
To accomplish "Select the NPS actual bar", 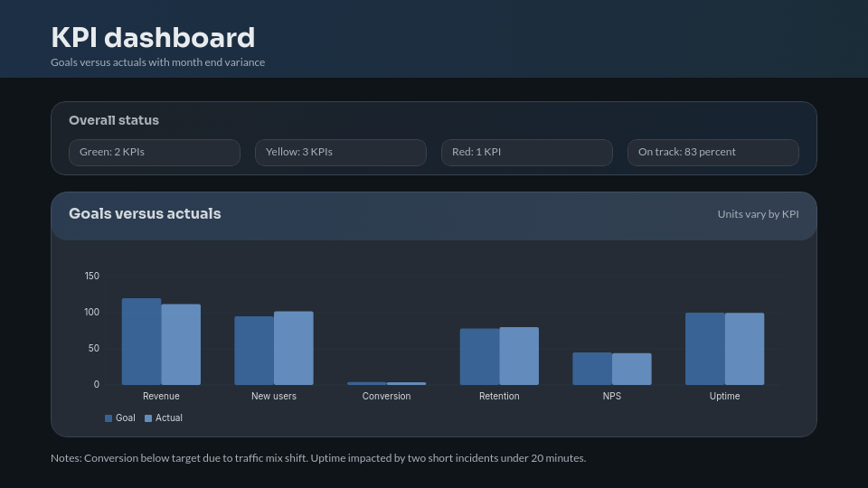I will [632, 369].
